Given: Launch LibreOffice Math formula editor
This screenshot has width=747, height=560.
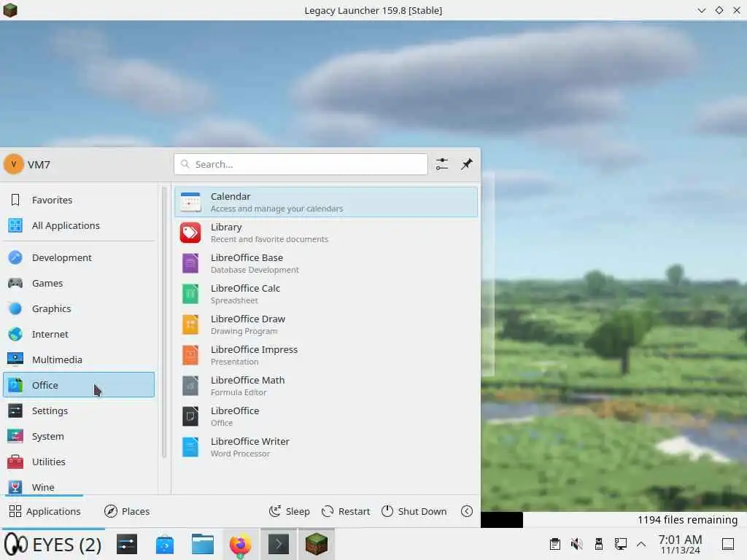Looking at the screenshot, I should tap(326, 386).
